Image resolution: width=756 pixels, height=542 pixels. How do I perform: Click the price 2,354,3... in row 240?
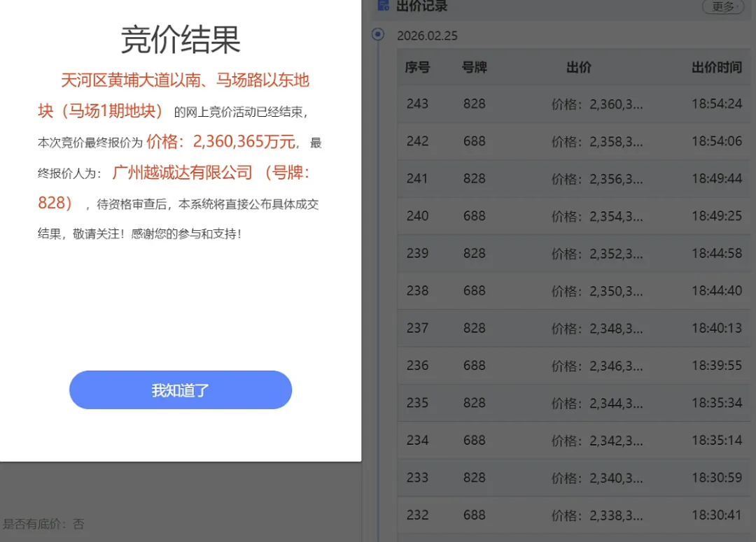[597, 216]
